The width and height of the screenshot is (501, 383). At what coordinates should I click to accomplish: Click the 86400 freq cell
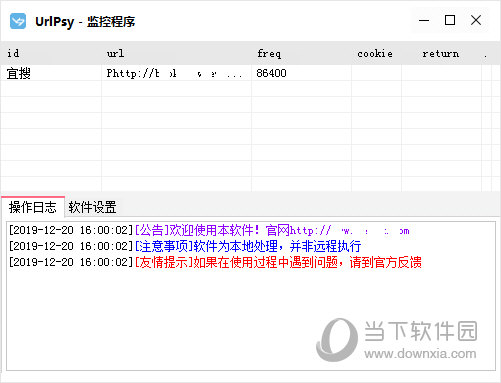[x=301, y=73]
